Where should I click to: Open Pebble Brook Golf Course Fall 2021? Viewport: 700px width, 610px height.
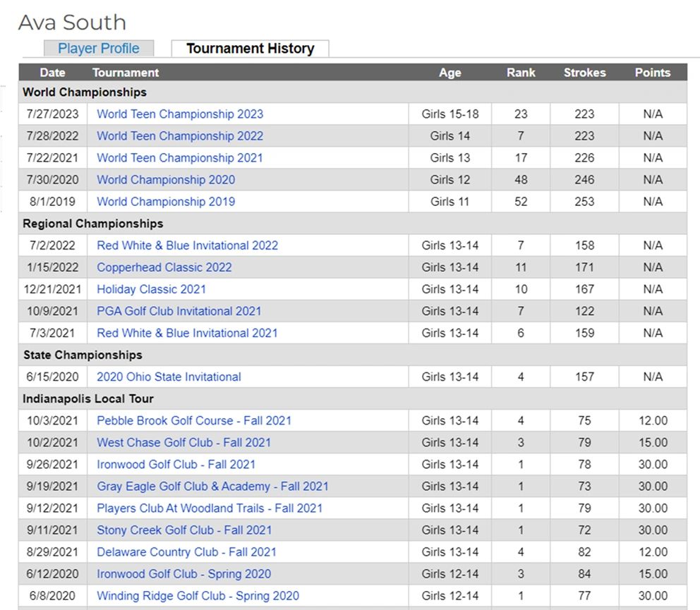[x=194, y=420]
